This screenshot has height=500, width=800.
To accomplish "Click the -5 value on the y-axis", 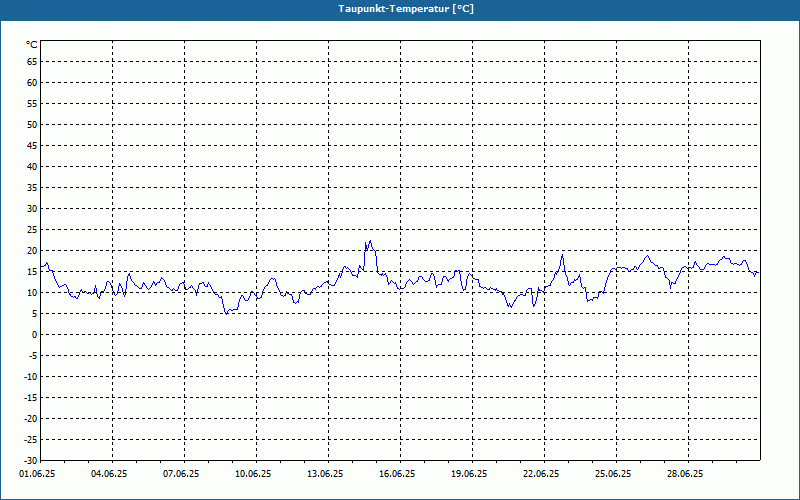I will tap(33, 356).
